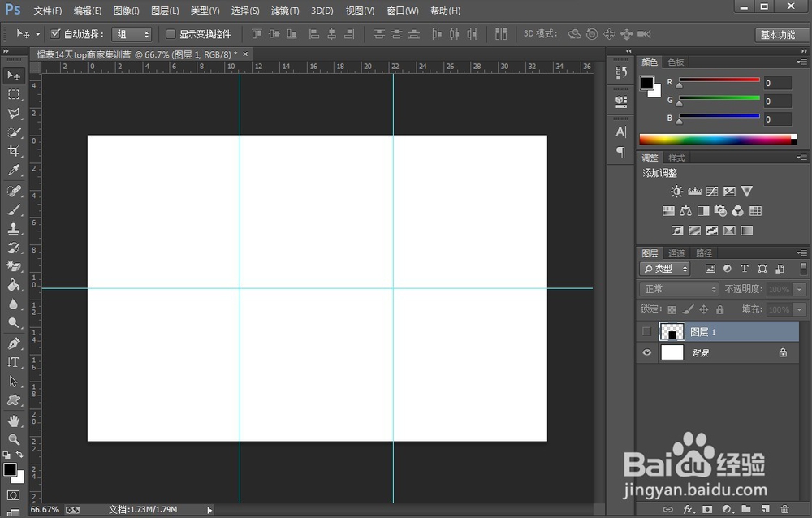Select the Eraser tool

pos(14,266)
